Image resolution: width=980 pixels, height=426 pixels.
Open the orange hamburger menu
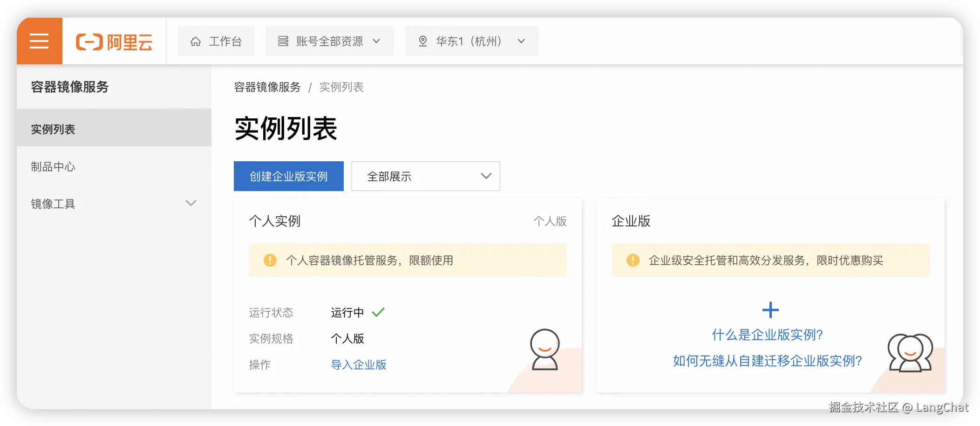coord(40,41)
